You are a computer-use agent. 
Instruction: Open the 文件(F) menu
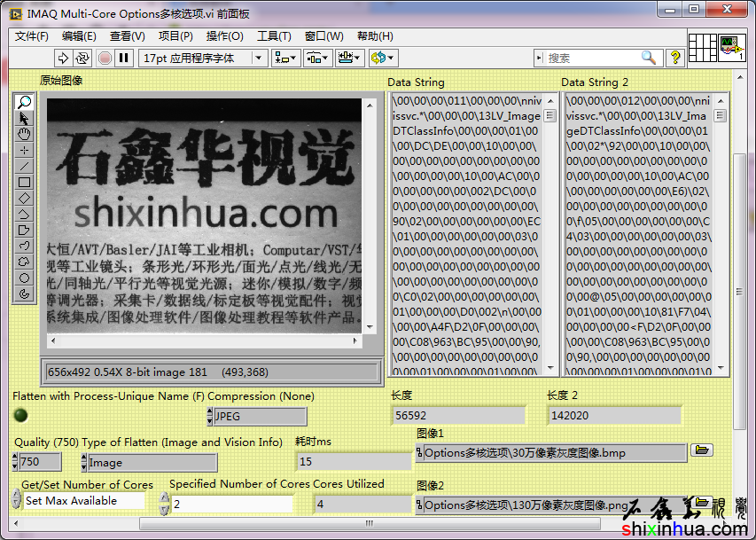coord(32,36)
